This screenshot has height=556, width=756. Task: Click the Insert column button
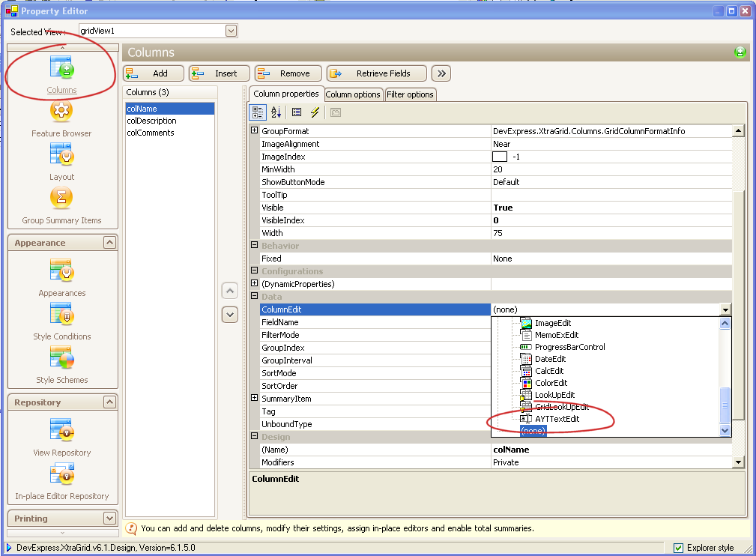220,73
